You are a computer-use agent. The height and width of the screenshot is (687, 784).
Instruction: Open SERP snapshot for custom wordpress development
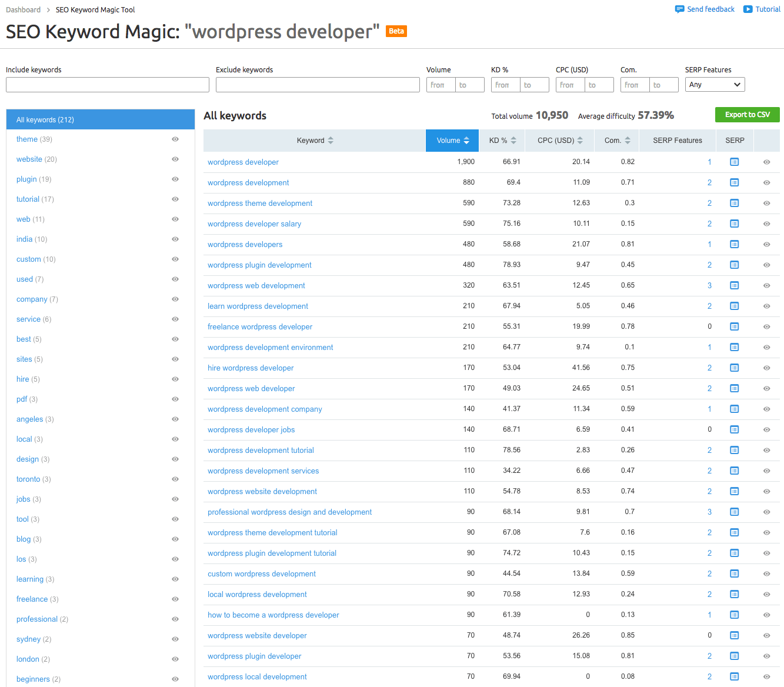[734, 573]
